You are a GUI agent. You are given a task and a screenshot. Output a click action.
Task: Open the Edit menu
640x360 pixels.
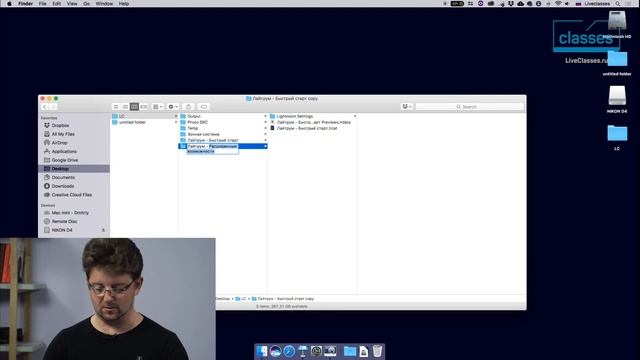pos(57,4)
